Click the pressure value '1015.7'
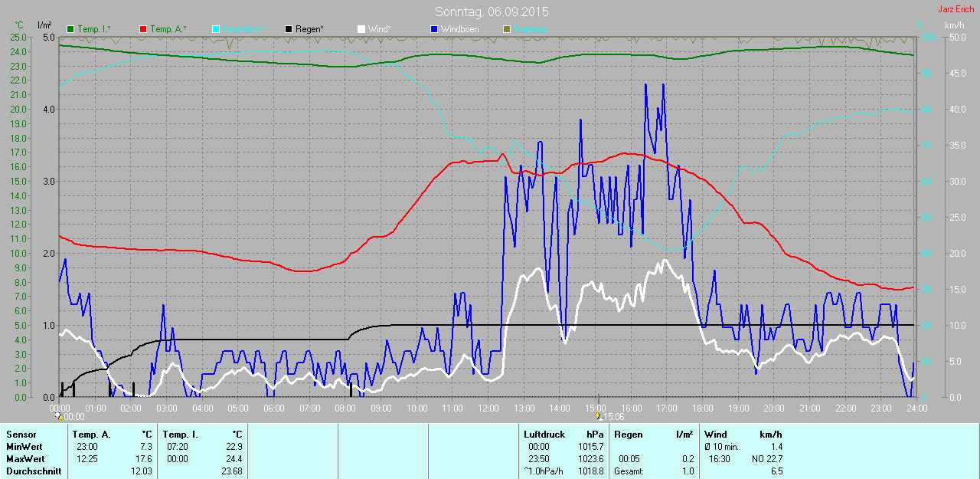Image resolution: width=980 pixels, height=479 pixels. [590, 446]
